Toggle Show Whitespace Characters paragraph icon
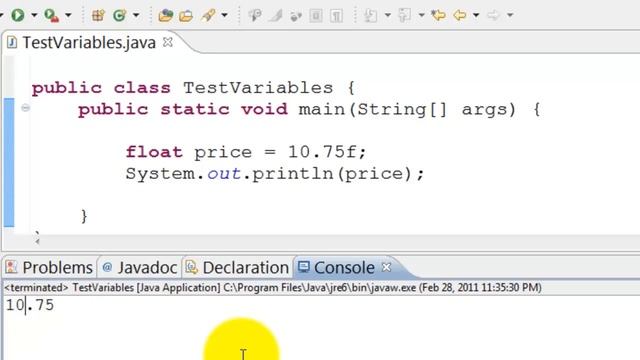This screenshot has width=640, height=360. tap(336, 16)
